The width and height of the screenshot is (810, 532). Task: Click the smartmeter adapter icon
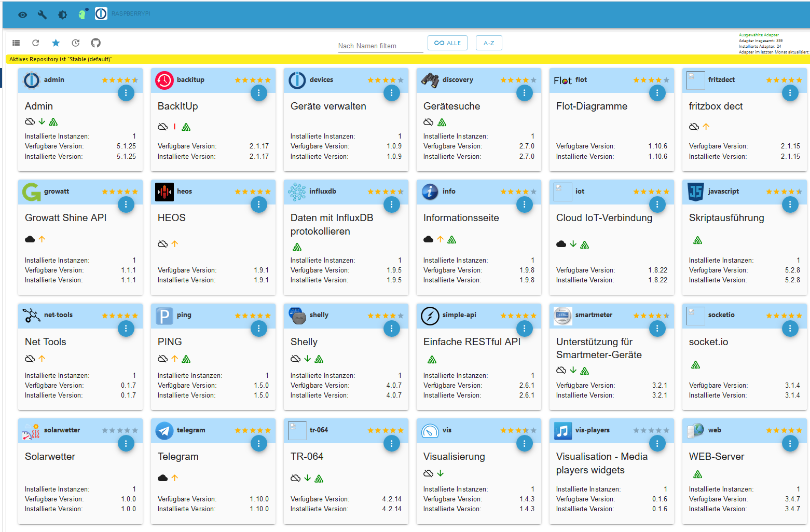click(x=563, y=316)
